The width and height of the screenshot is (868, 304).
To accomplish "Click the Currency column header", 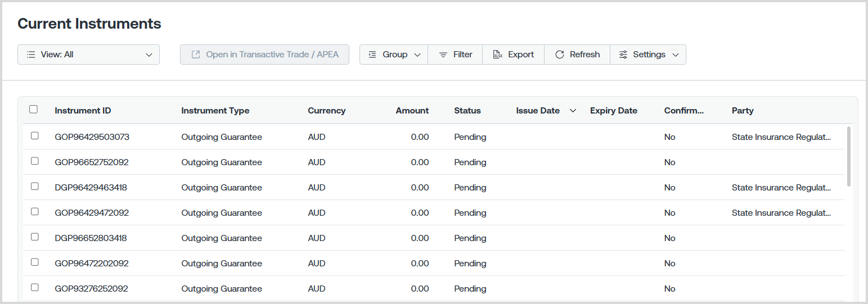I will point(326,111).
